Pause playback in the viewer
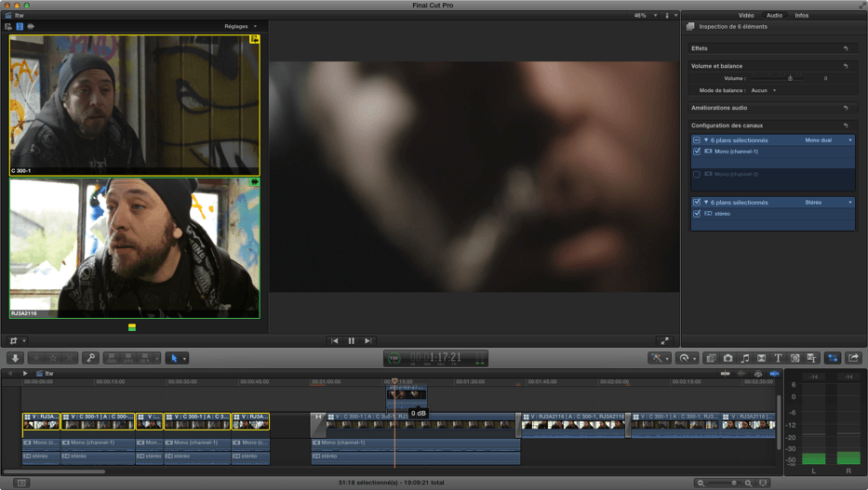Screen dimensions: 868x490 coord(351,340)
